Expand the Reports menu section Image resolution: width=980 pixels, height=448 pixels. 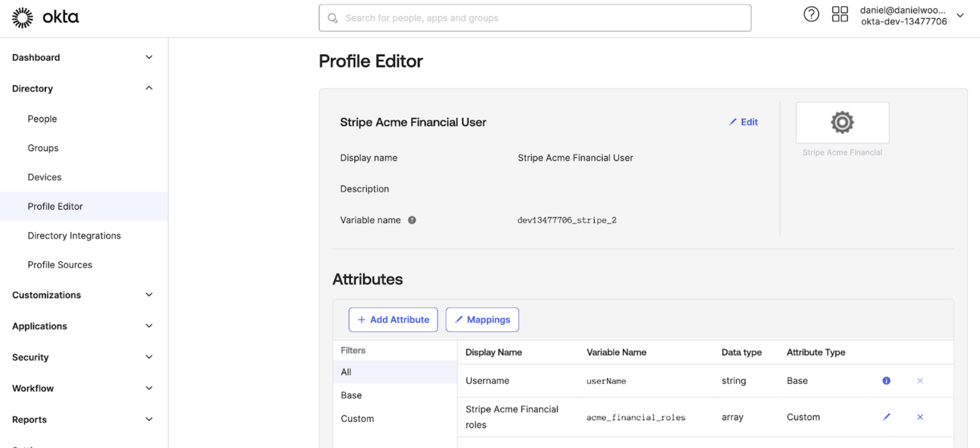149,419
